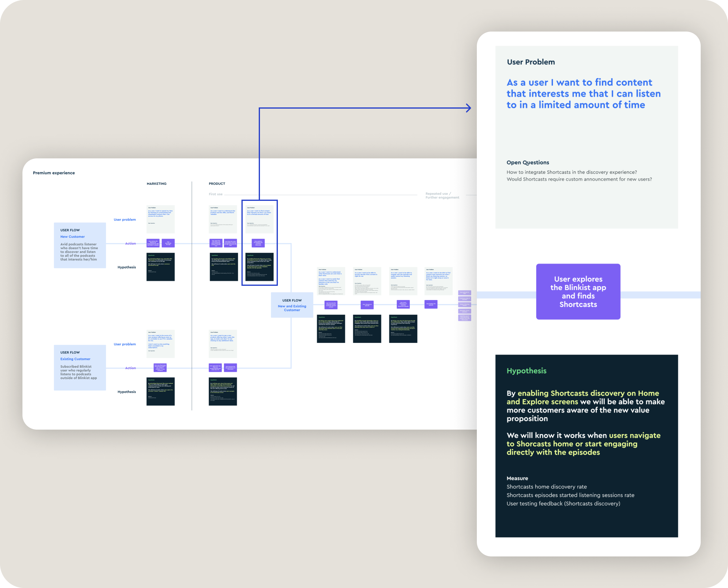Click the blue arrowhead pointing to the detail panel
Screen dimensions: 728x588
469,108
